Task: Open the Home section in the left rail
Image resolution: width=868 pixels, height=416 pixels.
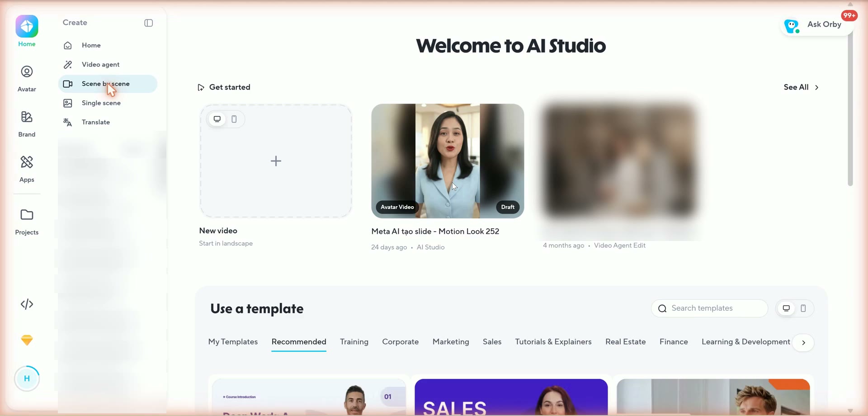Action: 27,31
